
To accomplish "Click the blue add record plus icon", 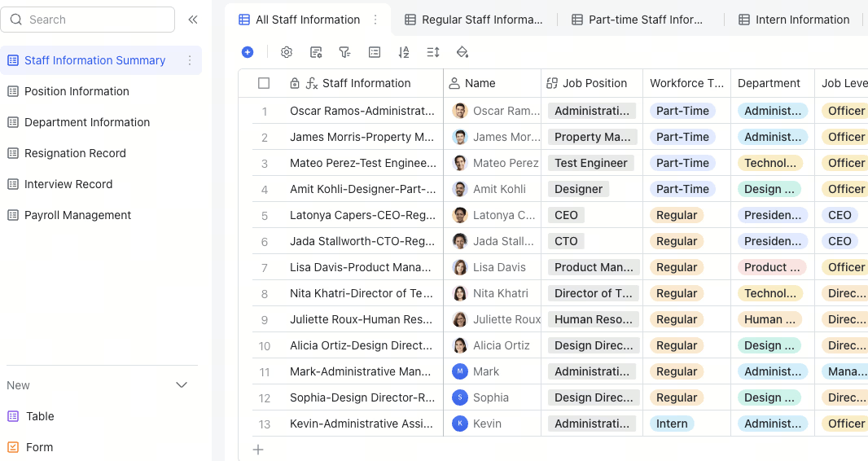I will point(248,52).
